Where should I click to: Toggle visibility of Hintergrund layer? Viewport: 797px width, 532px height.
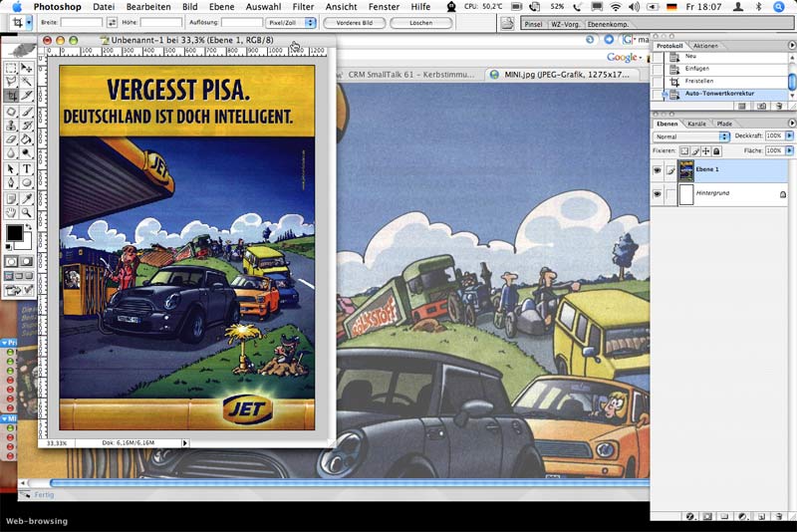click(658, 195)
